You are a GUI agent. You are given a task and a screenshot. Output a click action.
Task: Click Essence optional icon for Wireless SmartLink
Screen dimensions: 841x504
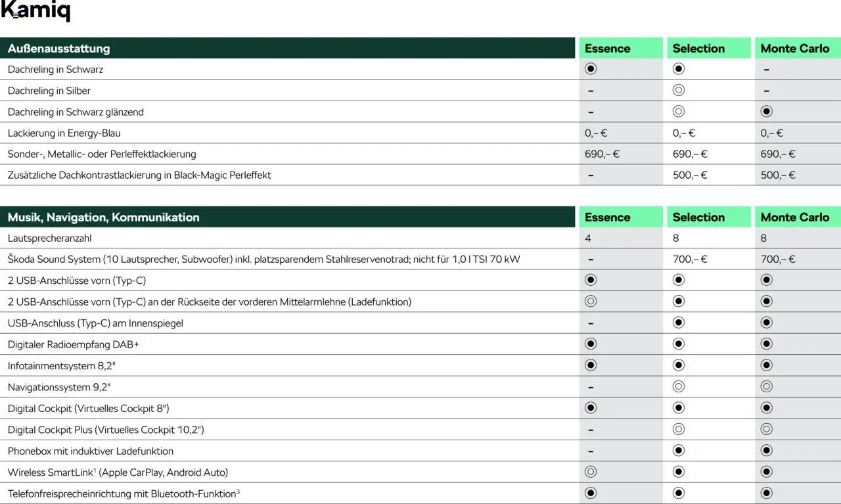[591, 472]
